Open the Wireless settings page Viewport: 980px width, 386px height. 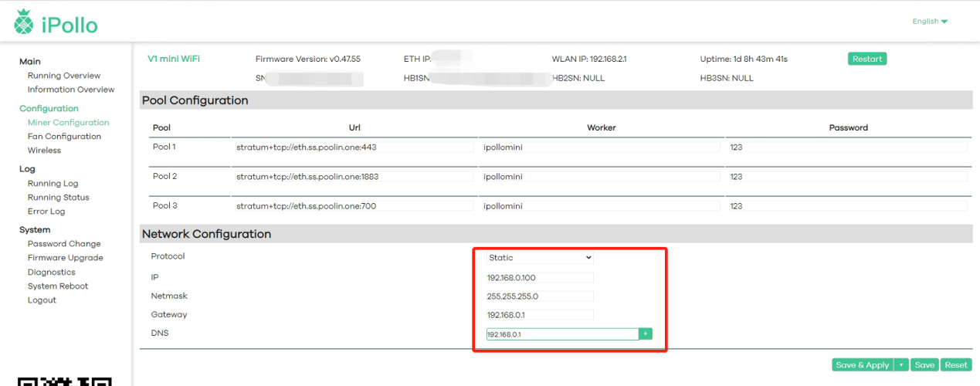(44, 151)
